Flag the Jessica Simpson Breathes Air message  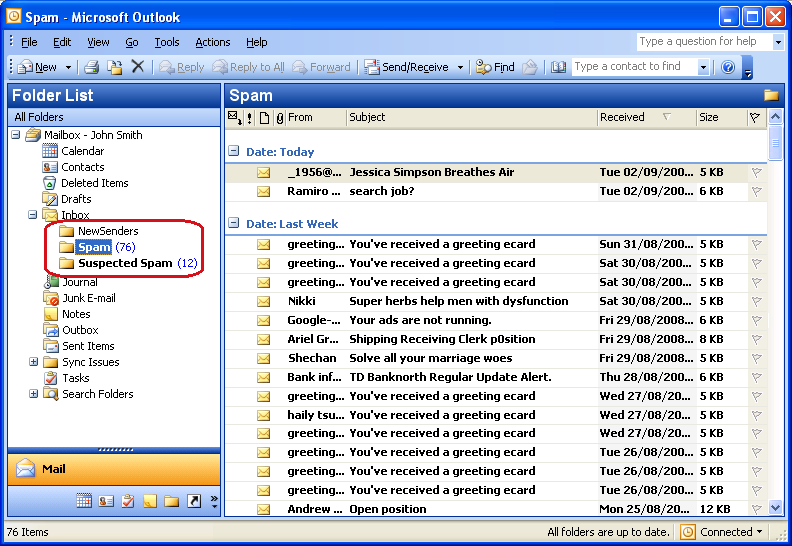pos(756,173)
